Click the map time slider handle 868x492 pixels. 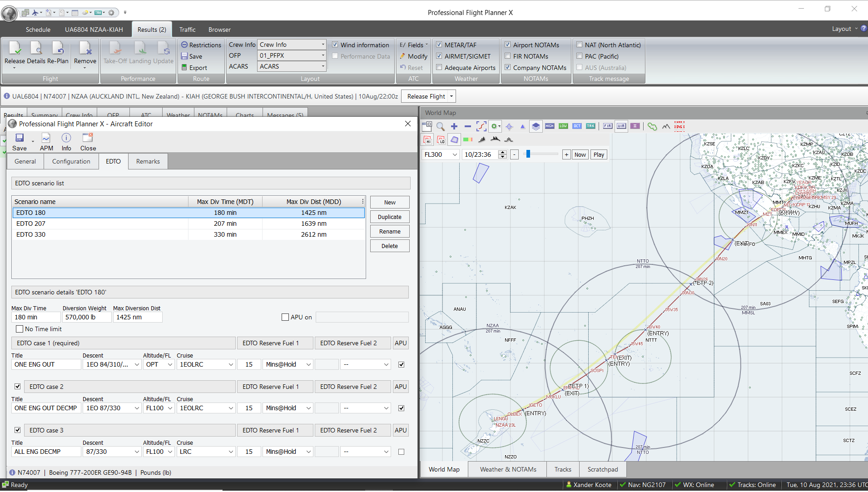(528, 154)
